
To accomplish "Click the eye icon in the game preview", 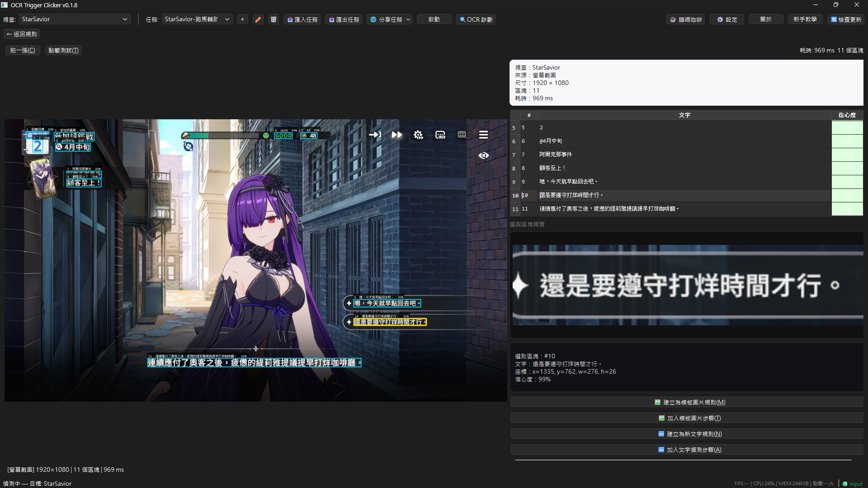I will (x=484, y=155).
